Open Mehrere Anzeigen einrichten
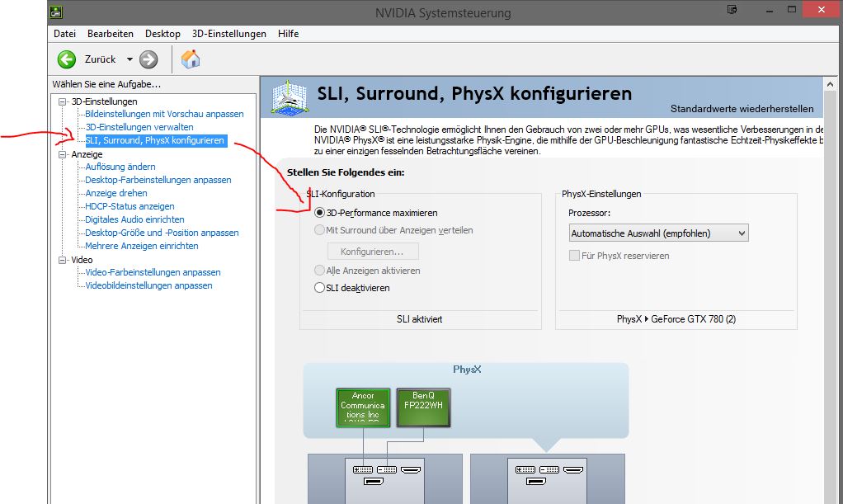 click(x=141, y=246)
